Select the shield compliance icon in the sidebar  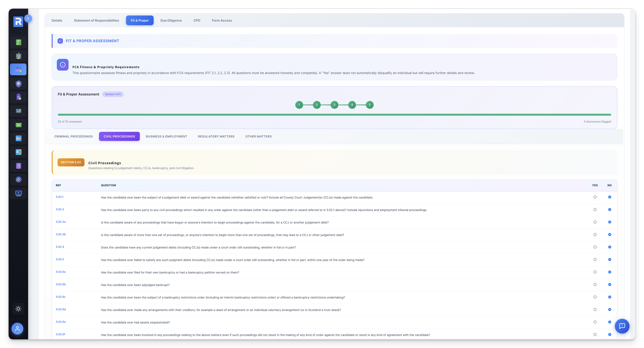coord(18,84)
